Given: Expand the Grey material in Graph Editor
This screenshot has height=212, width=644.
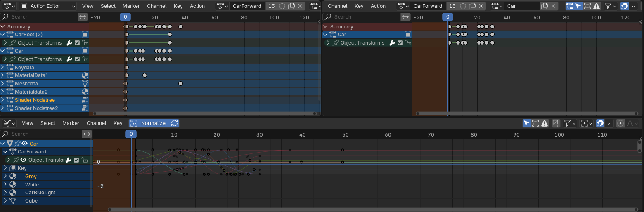Looking at the screenshot, I should 5,177.
